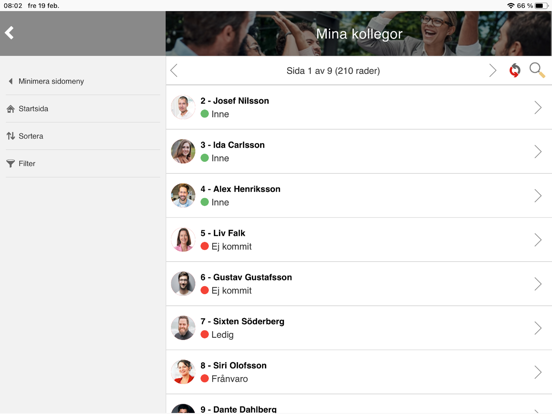Click green Inne status dot for Alex Henriksson
552x414 pixels.
point(205,202)
